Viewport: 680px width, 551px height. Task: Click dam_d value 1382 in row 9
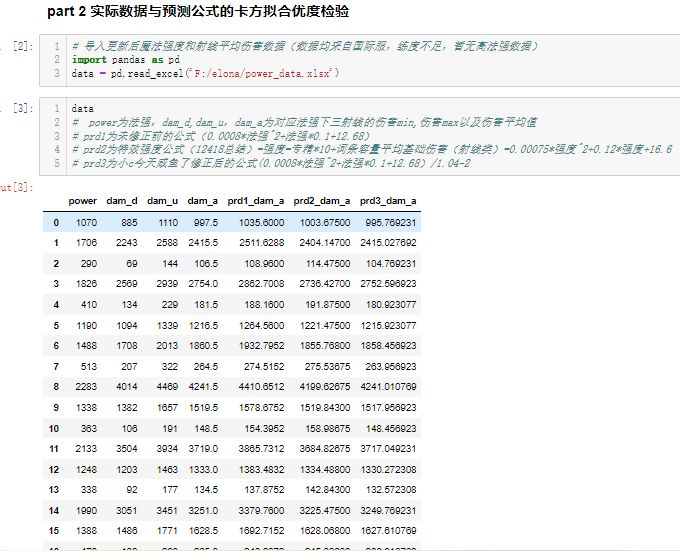[127, 408]
